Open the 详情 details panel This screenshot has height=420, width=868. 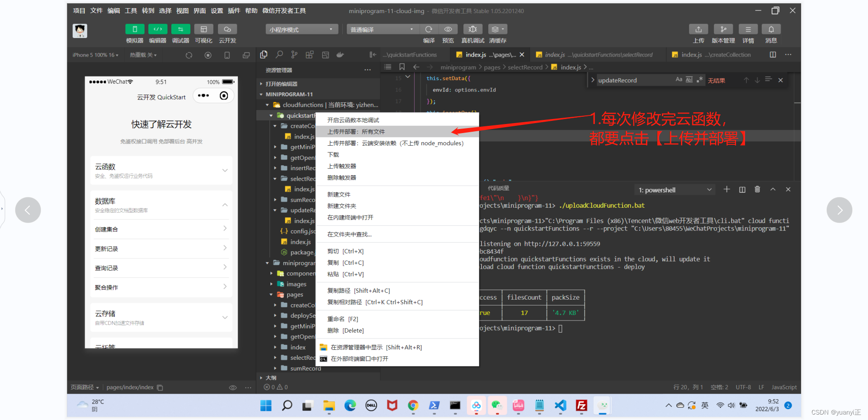tap(748, 29)
